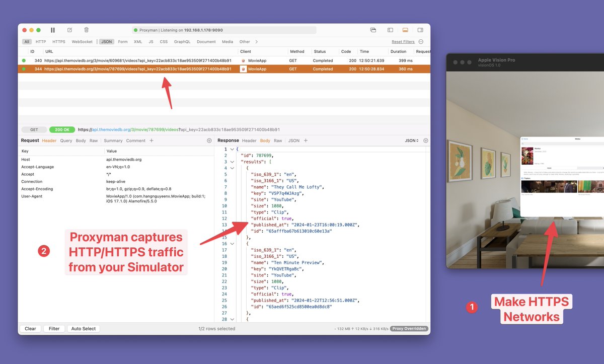Collapse the object starting at line 4
Image resolution: width=604 pixels, height=364 pixels.
(232, 168)
